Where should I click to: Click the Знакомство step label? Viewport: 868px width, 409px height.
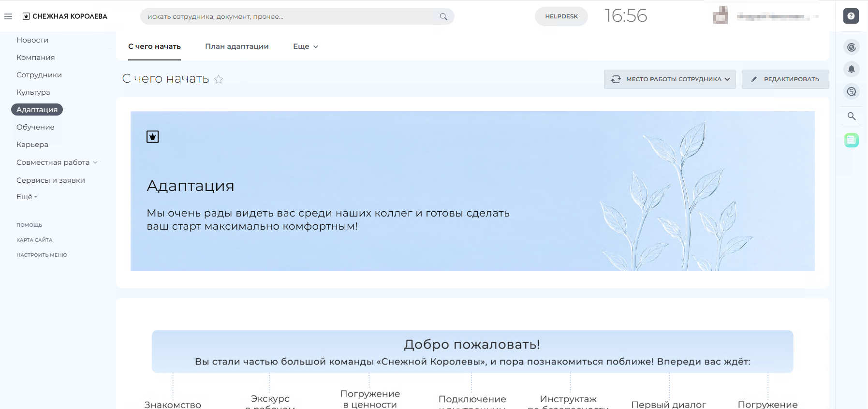[x=173, y=405]
